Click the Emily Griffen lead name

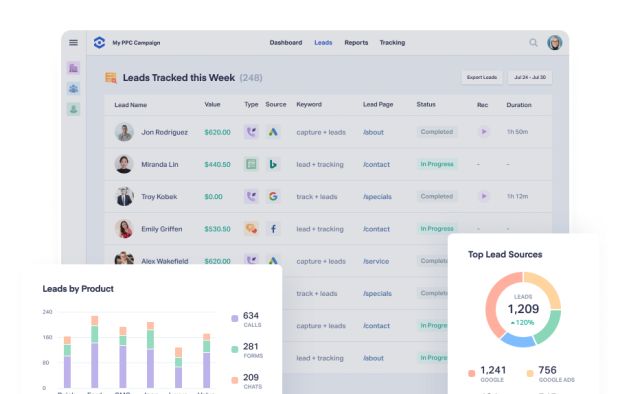pyautogui.click(x=162, y=229)
